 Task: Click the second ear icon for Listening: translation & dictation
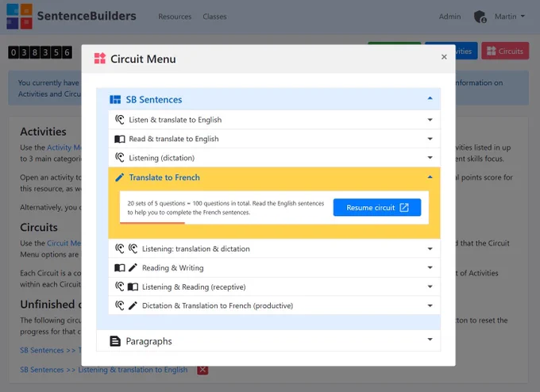coord(133,248)
